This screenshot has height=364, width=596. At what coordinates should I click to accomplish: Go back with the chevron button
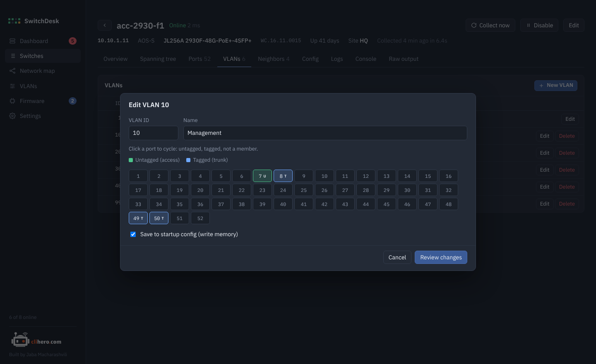coord(105,25)
